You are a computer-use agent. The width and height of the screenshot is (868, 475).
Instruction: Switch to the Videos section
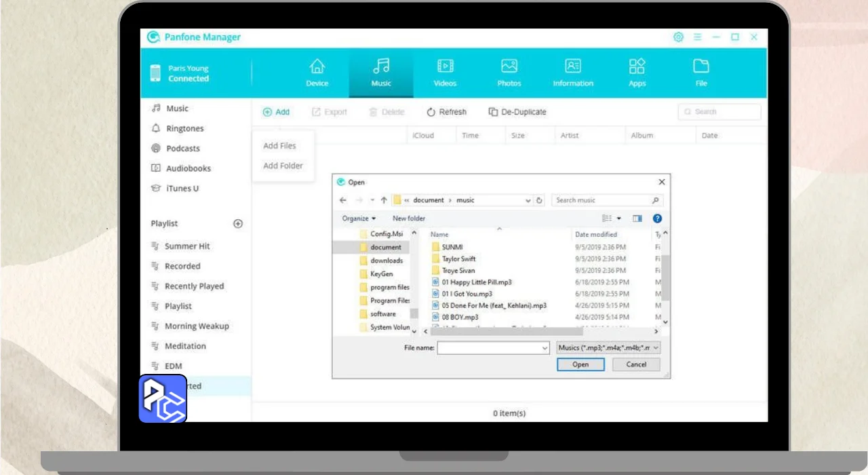tap(445, 66)
